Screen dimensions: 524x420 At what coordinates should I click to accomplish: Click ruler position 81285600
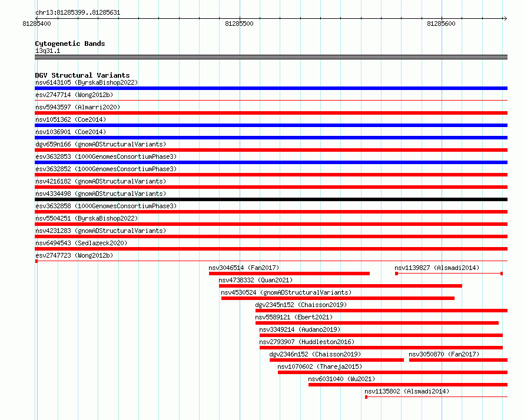tap(441, 24)
